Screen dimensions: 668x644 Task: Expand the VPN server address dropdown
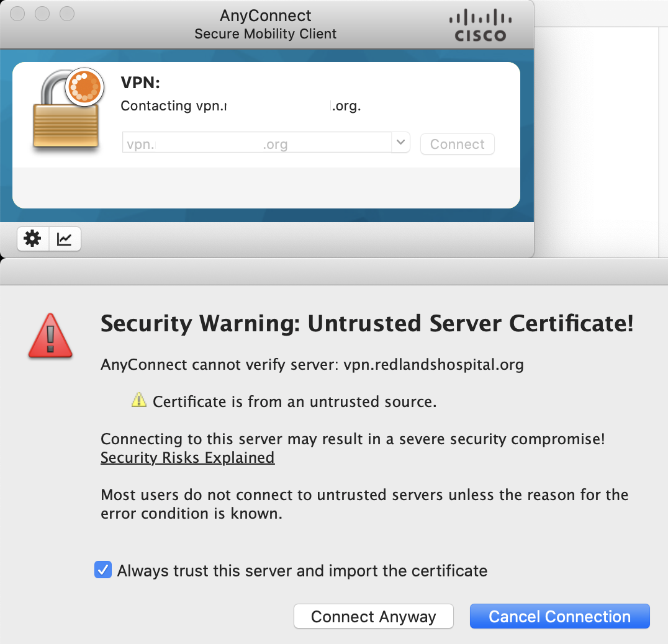[400, 142]
